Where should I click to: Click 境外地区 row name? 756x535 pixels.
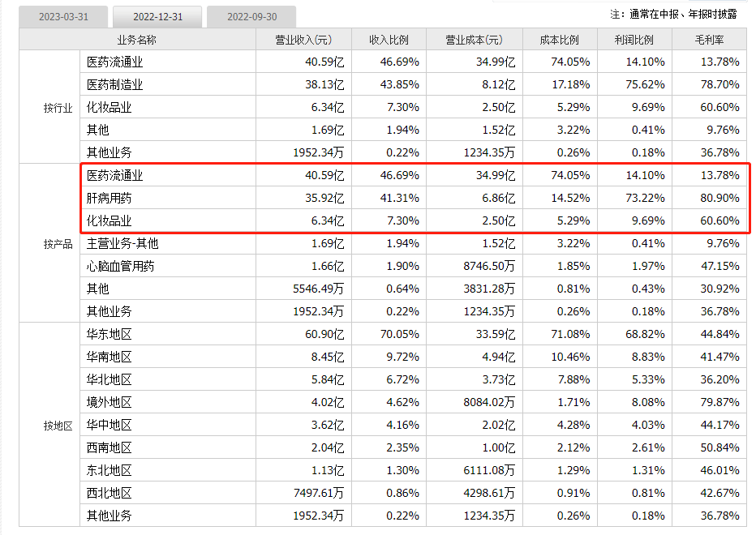109,402
